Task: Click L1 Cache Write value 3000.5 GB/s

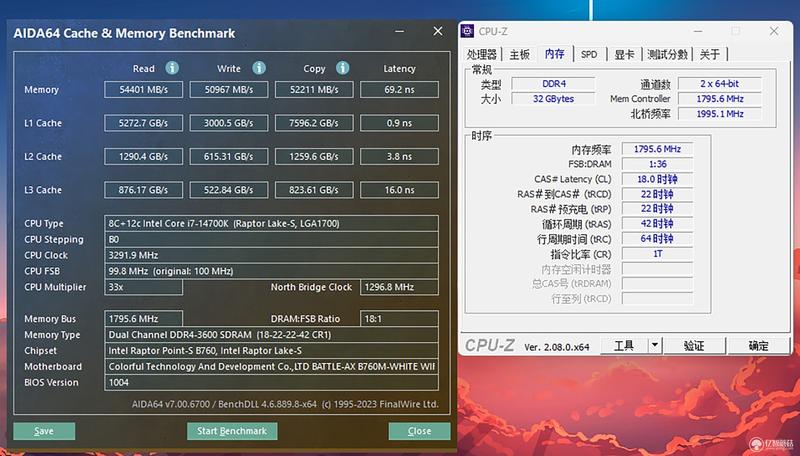Action: tap(229, 123)
